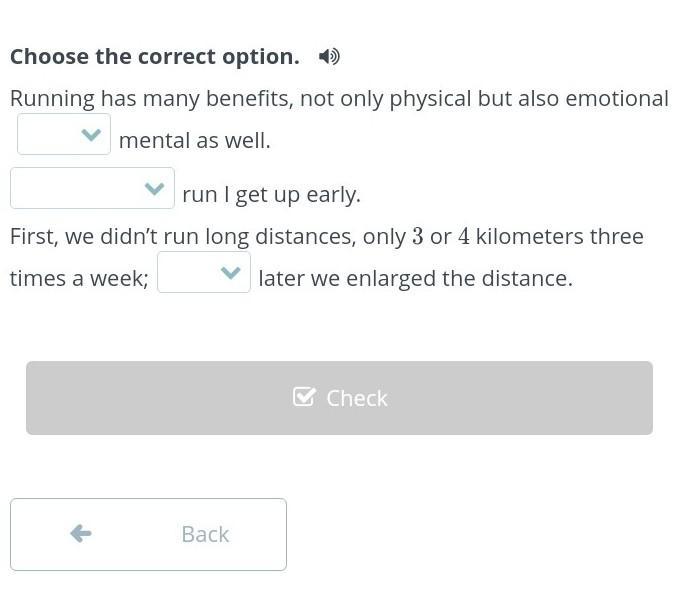Viewport: 699px width, 595px height.
Task: Click the text "mental as well."
Action: point(195,140)
